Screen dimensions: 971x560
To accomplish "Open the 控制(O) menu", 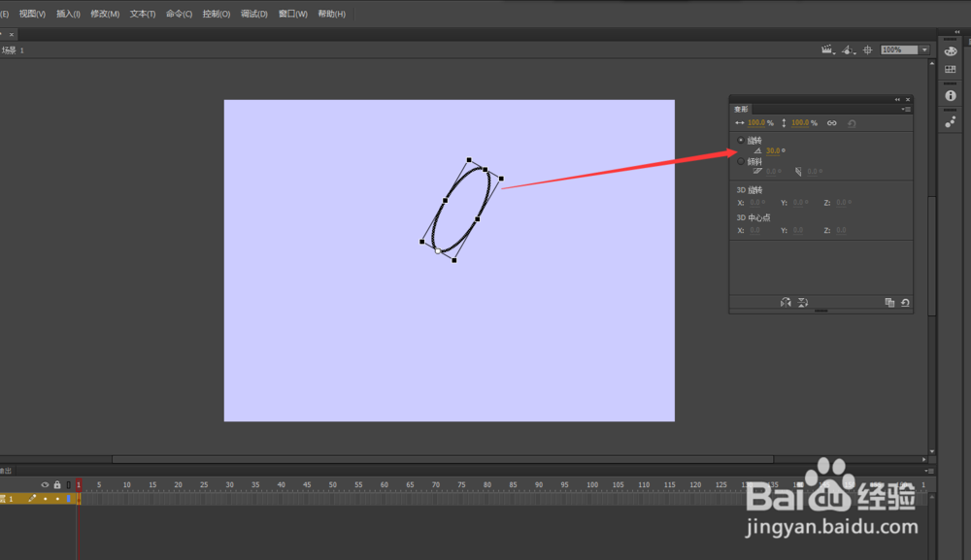I will click(217, 14).
